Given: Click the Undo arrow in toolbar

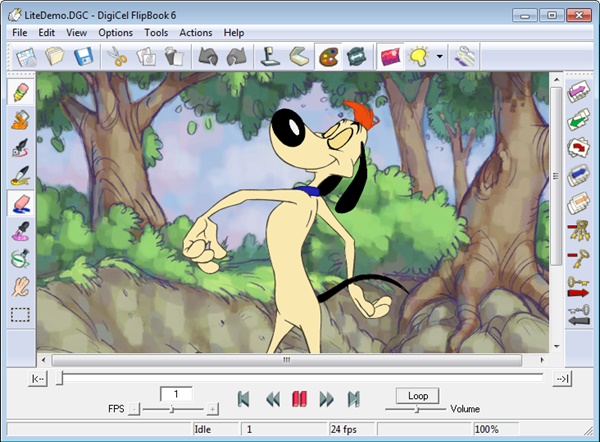Looking at the screenshot, I should [208, 57].
